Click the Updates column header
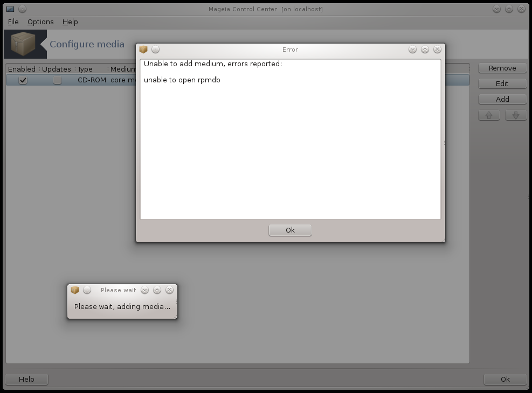532x393 pixels. click(x=57, y=69)
